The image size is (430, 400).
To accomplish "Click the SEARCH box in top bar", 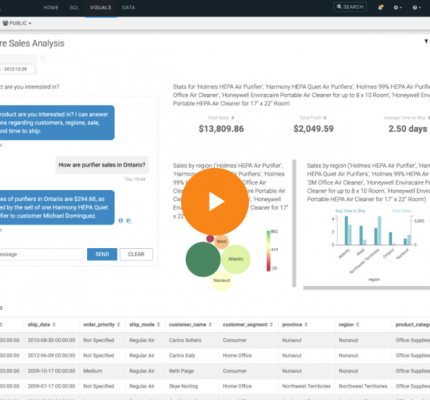I will [350, 7].
